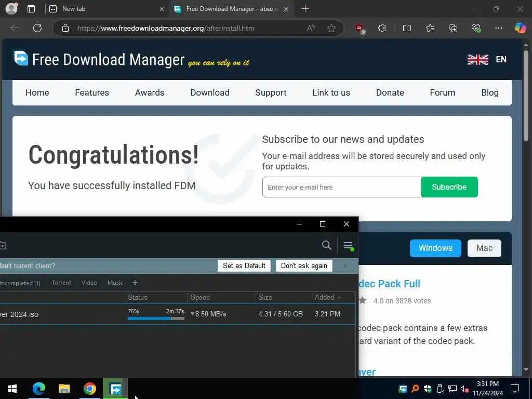Dismiss the default torrent client banner
Viewport: 532px width, 399px height.
(345, 265)
